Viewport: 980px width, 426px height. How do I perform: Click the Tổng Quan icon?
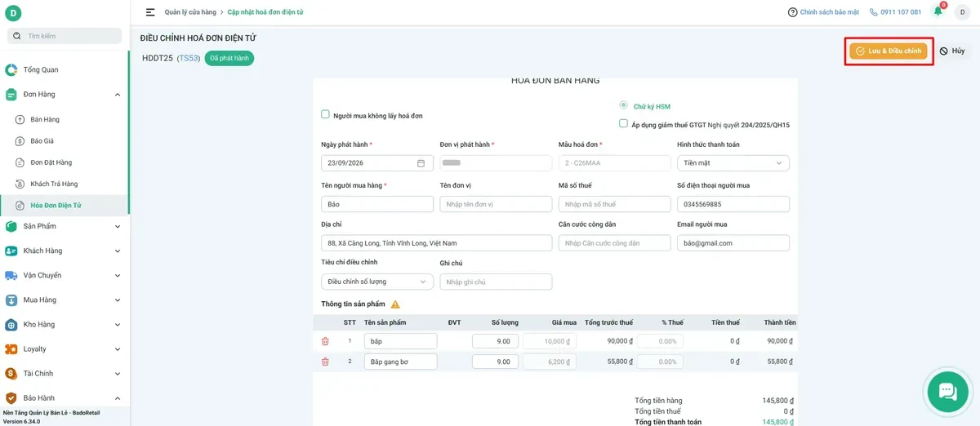(x=11, y=70)
